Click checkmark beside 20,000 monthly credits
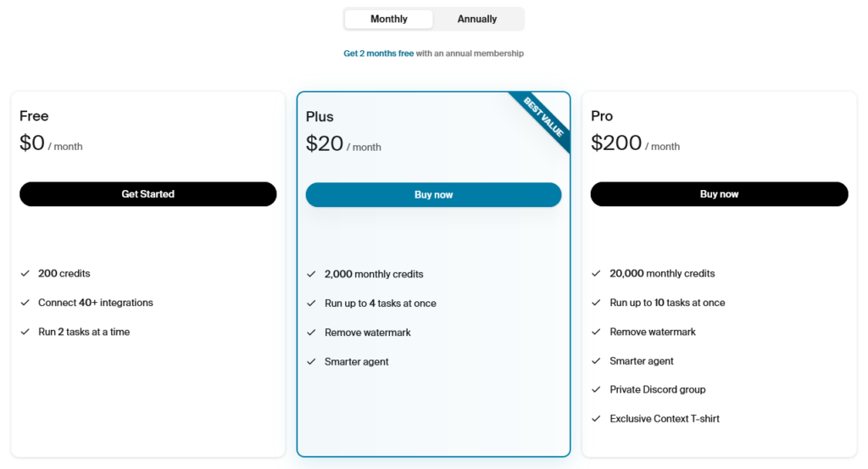The height and width of the screenshot is (469, 868). [596, 274]
